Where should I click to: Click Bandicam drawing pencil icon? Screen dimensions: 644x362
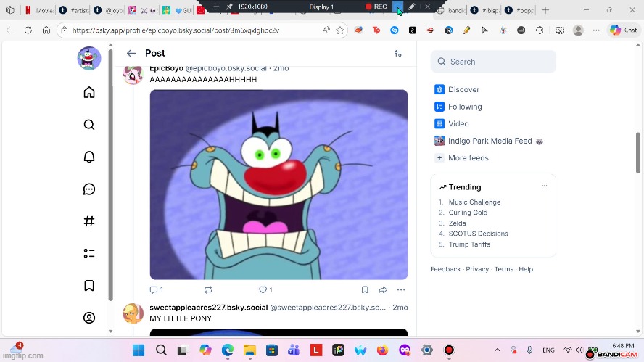point(411,7)
